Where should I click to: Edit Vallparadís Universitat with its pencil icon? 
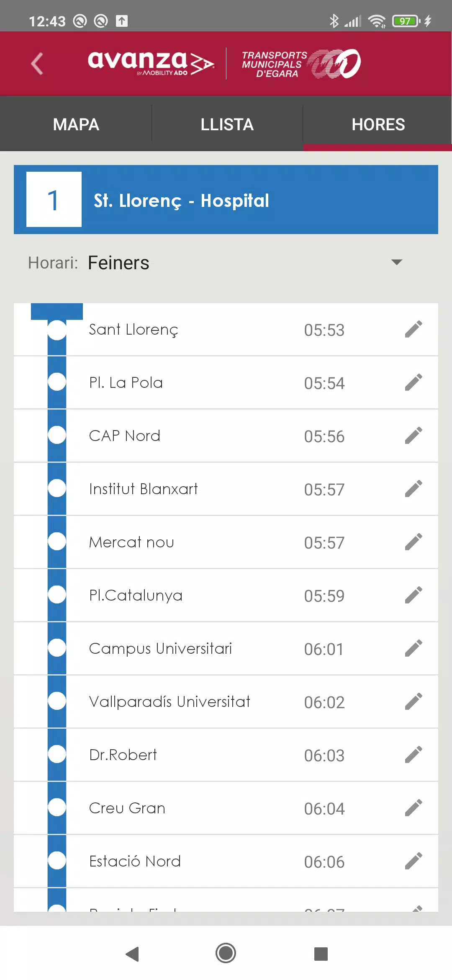(413, 701)
